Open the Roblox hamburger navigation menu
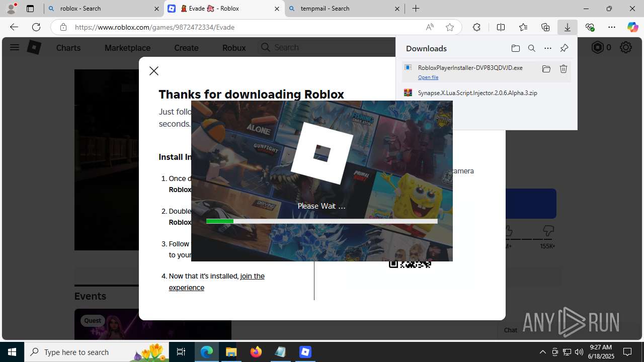 tap(14, 47)
